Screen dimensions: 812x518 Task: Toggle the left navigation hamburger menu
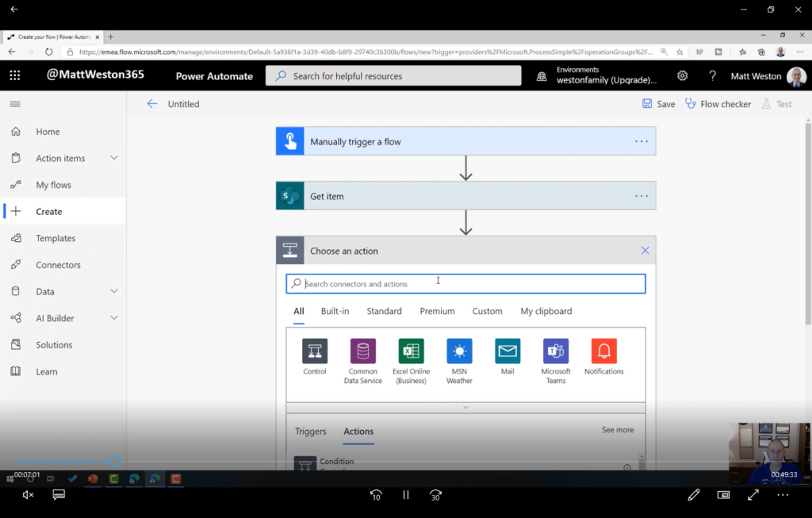[15, 104]
